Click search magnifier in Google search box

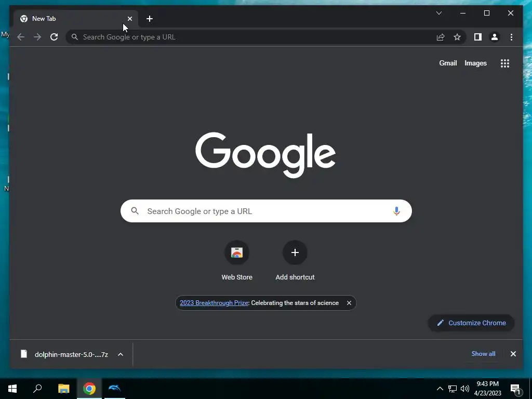tap(135, 211)
